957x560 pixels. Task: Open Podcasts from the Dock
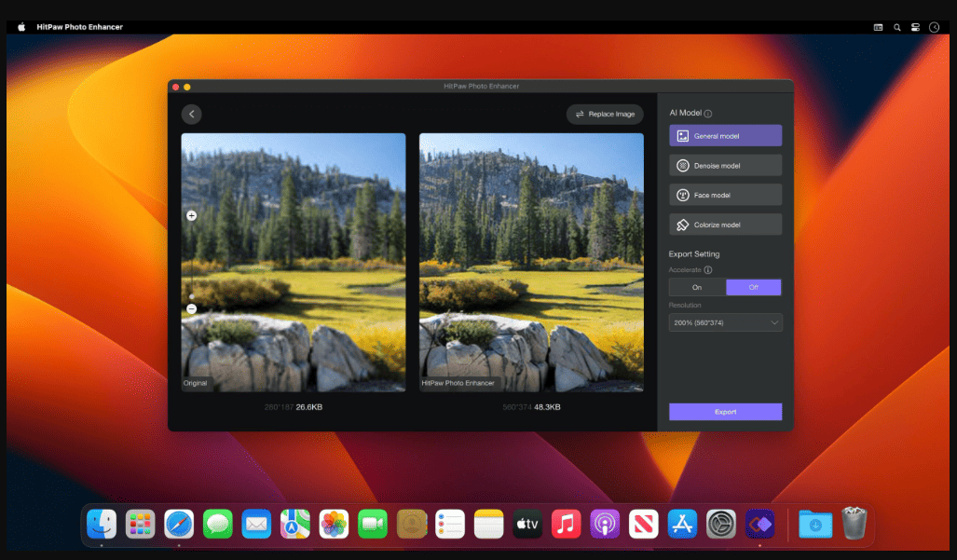tap(605, 524)
